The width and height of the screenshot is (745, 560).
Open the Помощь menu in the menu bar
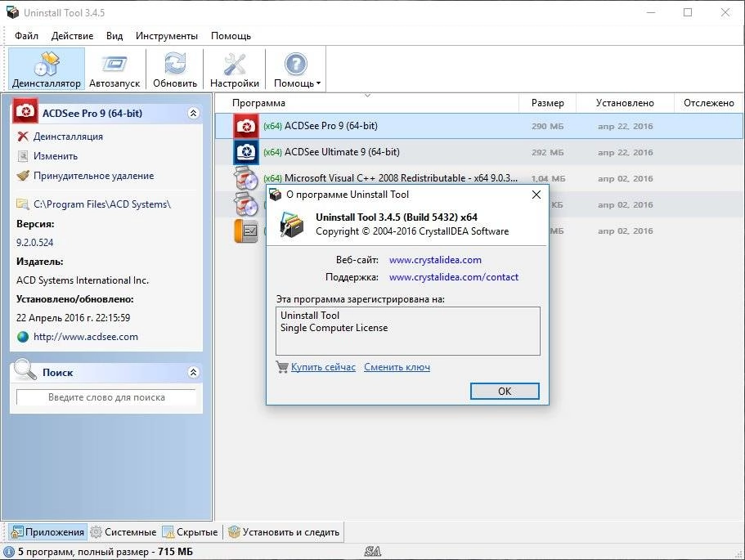tap(231, 36)
